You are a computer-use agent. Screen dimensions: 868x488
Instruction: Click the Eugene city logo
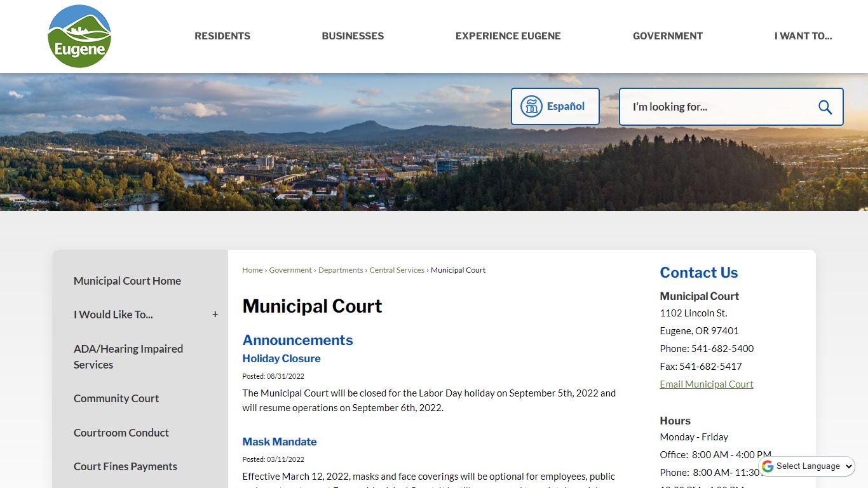point(79,36)
